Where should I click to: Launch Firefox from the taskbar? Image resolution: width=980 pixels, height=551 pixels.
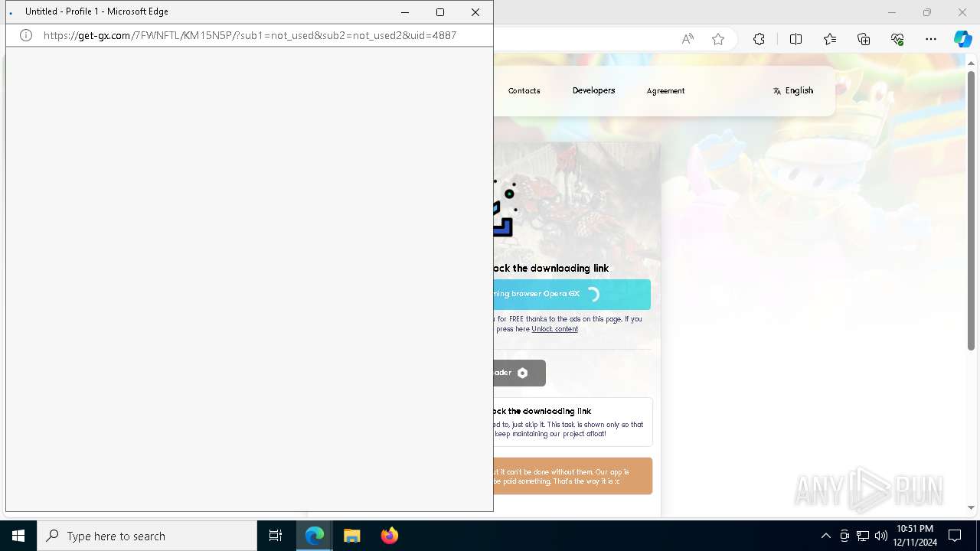click(x=389, y=536)
